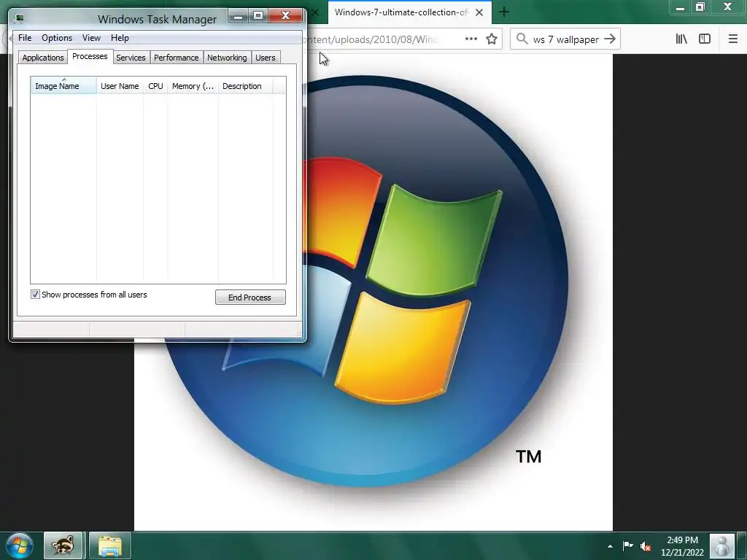Show hidden system tray icons
The height and width of the screenshot is (560, 747).
[610, 546]
